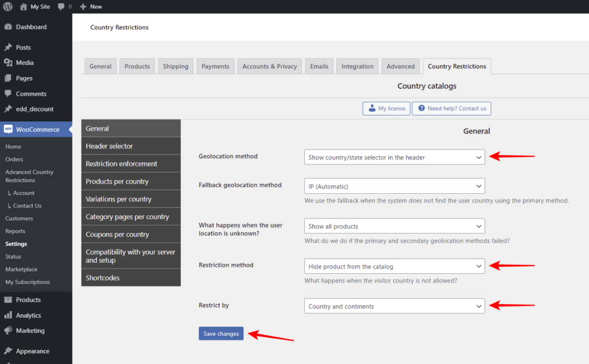Open the Reports submenu link
Image resolution: width=589 pixels, height=364 pixels.
[x=16, y=231]
